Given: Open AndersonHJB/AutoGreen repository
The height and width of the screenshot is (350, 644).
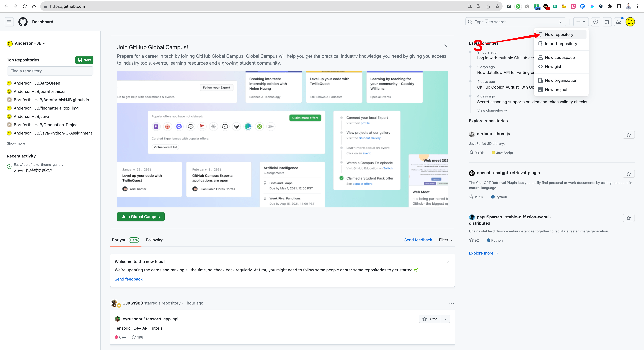Looking at the screenshot, I should pos(37,83).
